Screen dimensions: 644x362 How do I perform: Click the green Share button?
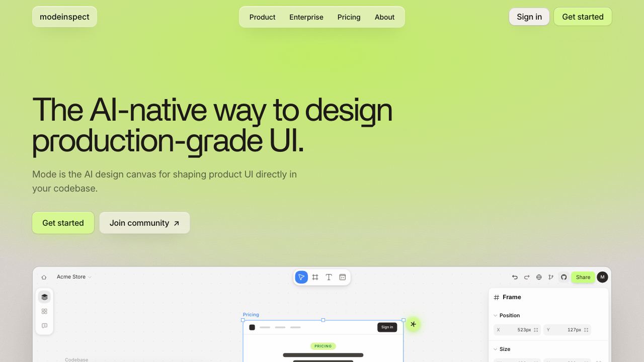pyautogui.click(x=583, y=277)
